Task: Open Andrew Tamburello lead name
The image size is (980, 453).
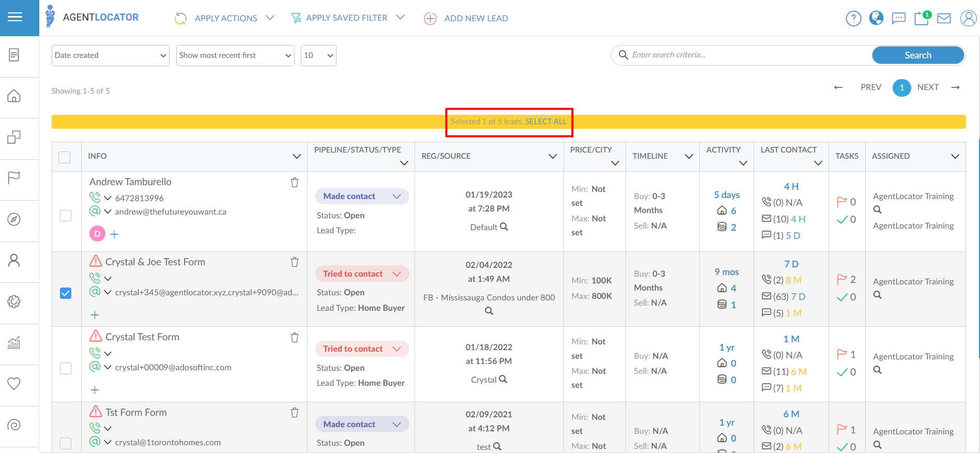Action: pyautogui.click(x=130, y=182)
